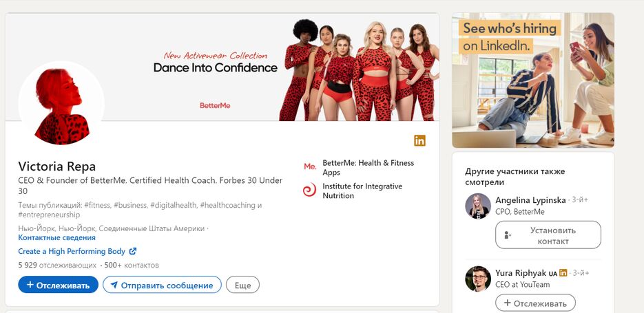Click the external link icon beside Create a High Performing Body

pyautogui.click(x=133, y=252)
